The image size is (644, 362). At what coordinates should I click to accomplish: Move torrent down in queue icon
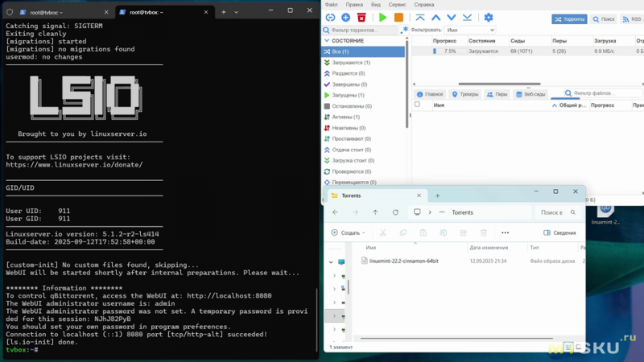[x=452, y=18]
